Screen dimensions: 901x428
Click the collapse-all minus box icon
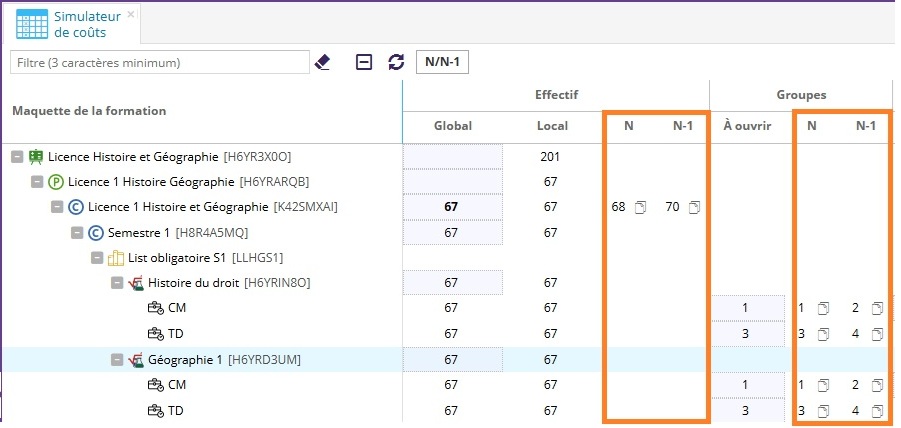click(365, 62)
